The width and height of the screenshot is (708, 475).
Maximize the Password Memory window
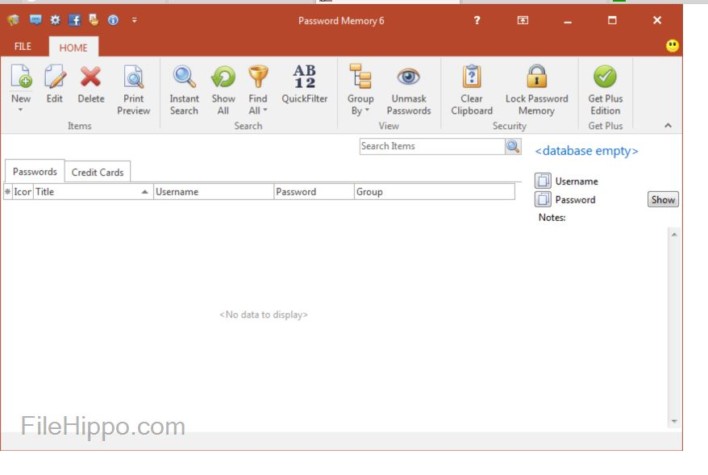click(612, 20)
